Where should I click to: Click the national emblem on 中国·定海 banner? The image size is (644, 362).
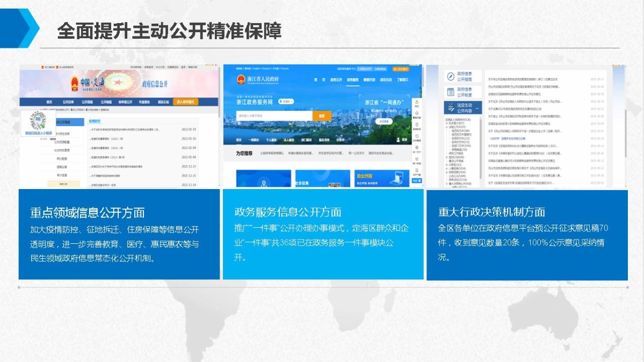(x=75, y=84)
